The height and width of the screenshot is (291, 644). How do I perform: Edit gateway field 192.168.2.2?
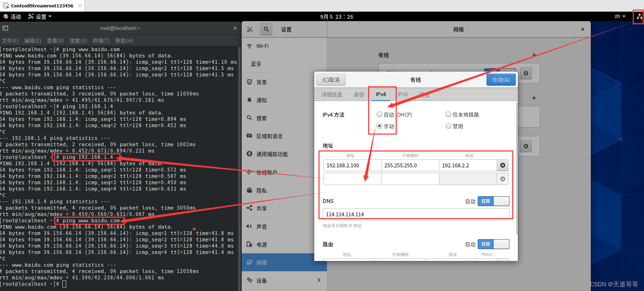(468, 165)
